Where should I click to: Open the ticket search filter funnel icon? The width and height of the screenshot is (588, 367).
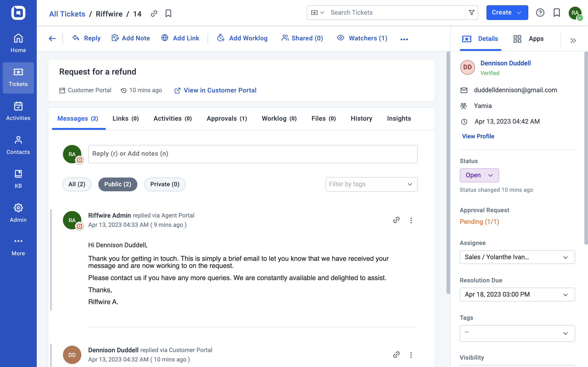(x=471, y=12)
